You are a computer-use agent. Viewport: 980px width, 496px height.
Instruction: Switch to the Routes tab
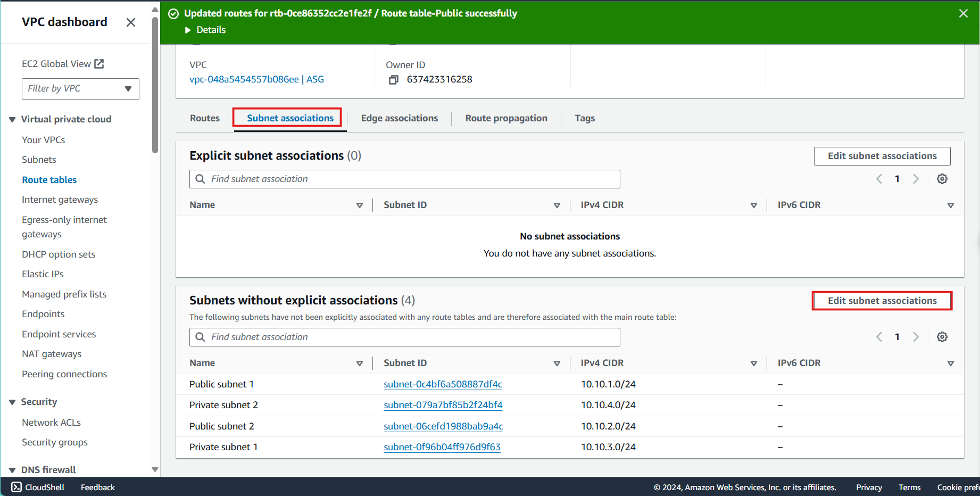pyautogui.click(x=204, y=118)
